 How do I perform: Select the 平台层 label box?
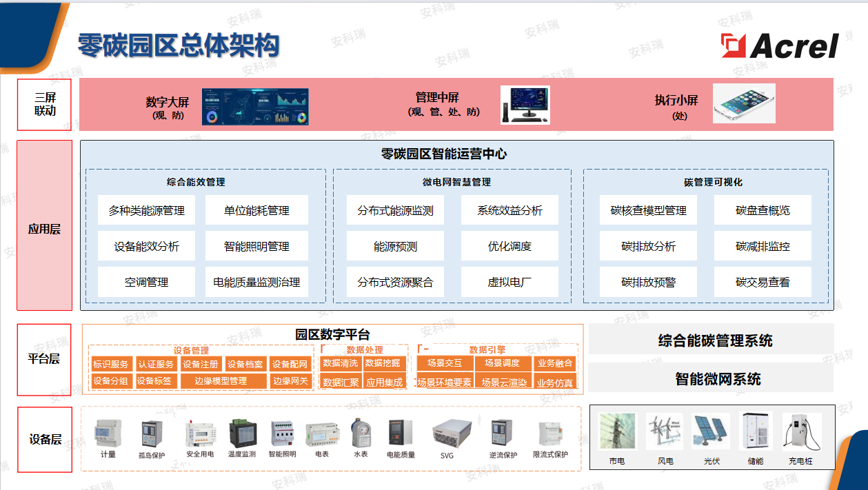point(44,359)
